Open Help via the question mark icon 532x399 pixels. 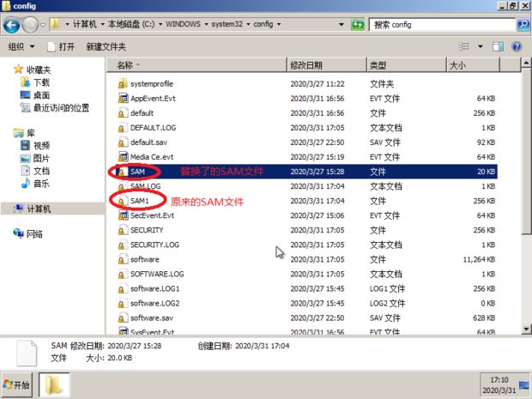pos(517,46)
